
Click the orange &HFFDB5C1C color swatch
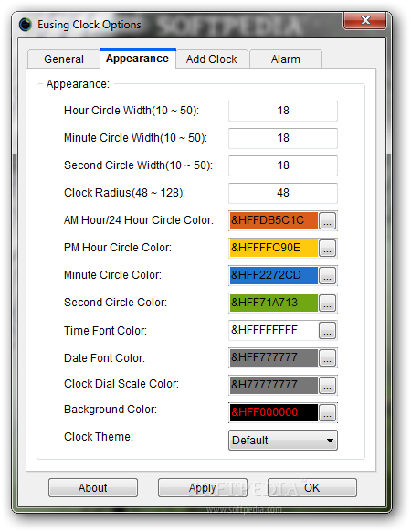tap(274, 220)
